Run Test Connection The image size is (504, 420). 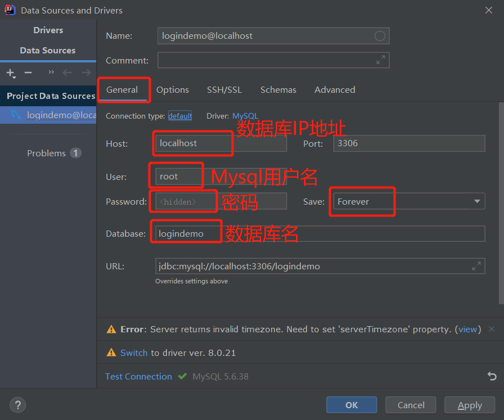(138, 376)
